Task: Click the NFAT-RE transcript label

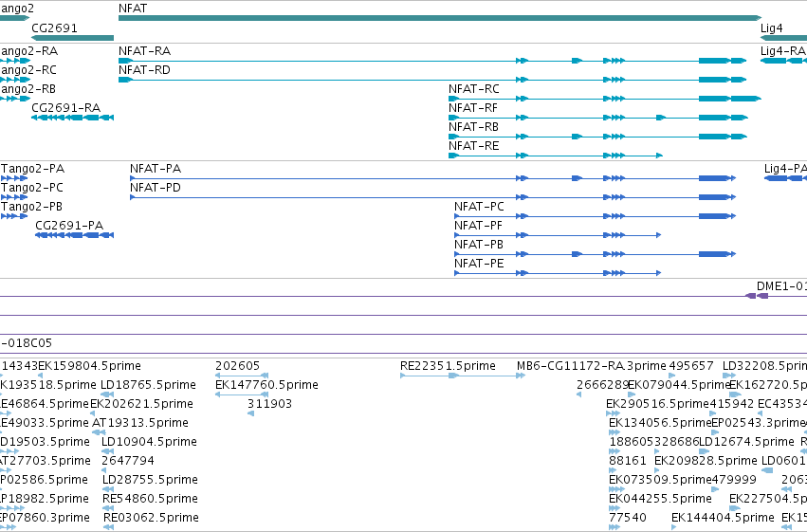Action: [x=473, y=146]
